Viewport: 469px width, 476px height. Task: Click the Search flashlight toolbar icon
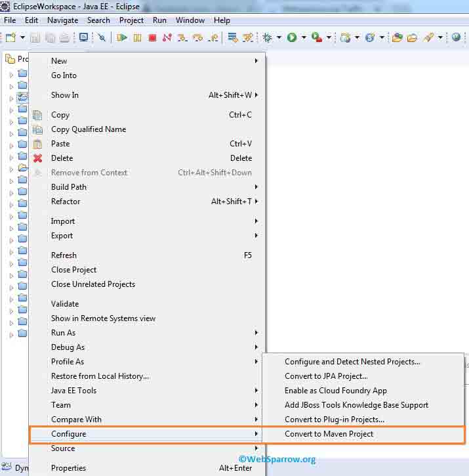[x=428, y=37]
